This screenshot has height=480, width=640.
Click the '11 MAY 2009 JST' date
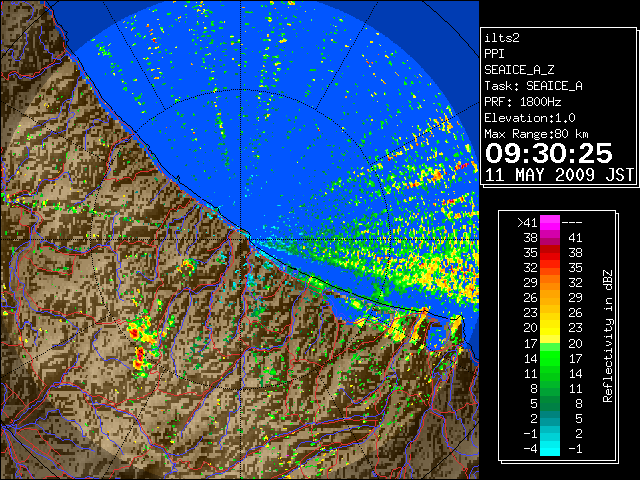coord(559,175)
